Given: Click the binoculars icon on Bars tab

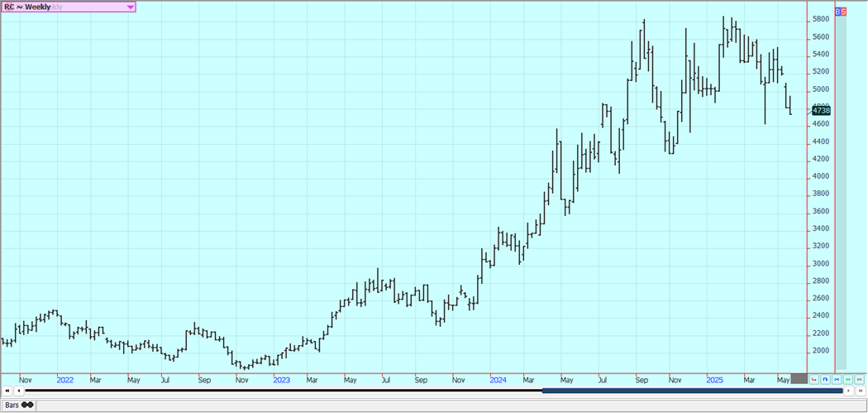Looking at the screenshot, I should click(27, 405).
